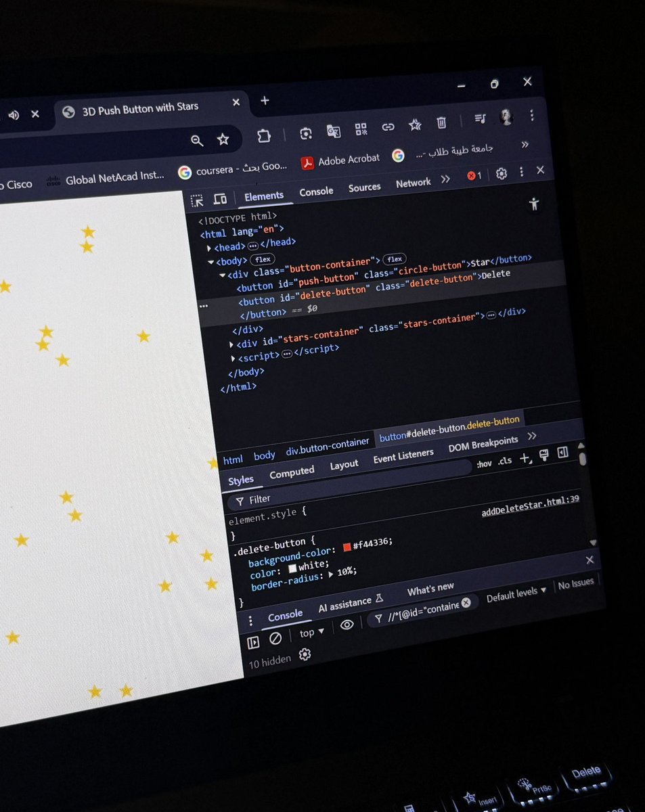The height and width of the screenshot is (812, 645).
Task: Toggle the computed styles sidebar icon
Action: click(x=562, y=453)
